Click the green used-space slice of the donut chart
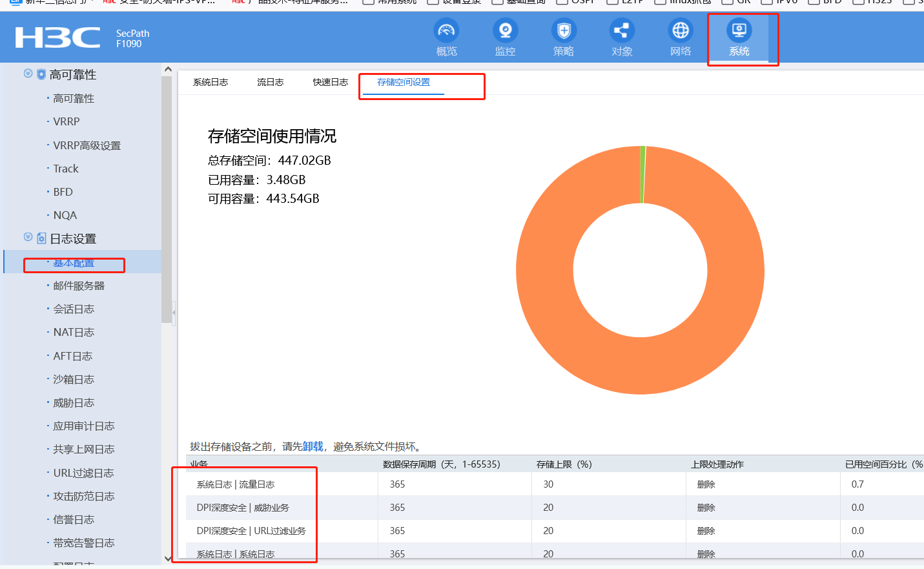 [x=642, y=174]
